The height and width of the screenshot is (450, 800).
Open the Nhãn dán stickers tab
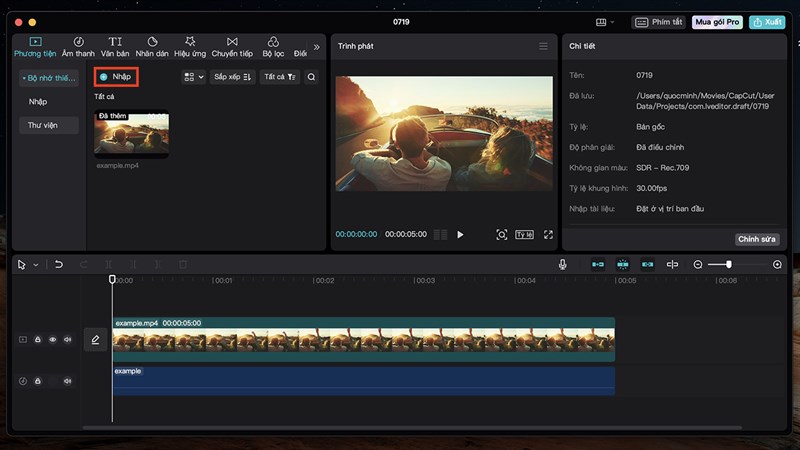click(152, 46)
